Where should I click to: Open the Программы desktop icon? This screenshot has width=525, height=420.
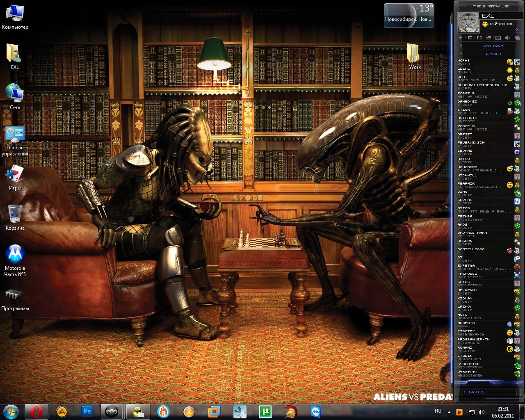click(x=15, y=299)
